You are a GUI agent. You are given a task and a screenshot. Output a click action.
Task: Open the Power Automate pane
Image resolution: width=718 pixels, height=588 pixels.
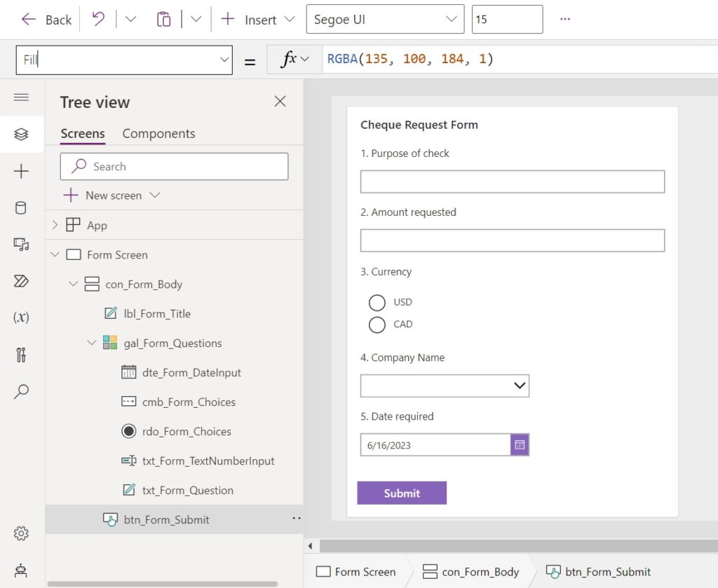click(22, 280)
